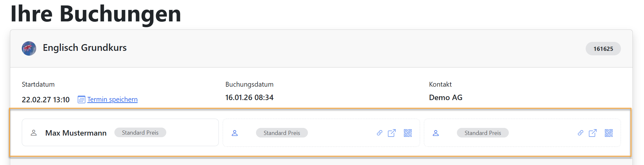Click the Englisch Grundkurs course title
This screenshot has height=165, width=644.
coord(85,48)
